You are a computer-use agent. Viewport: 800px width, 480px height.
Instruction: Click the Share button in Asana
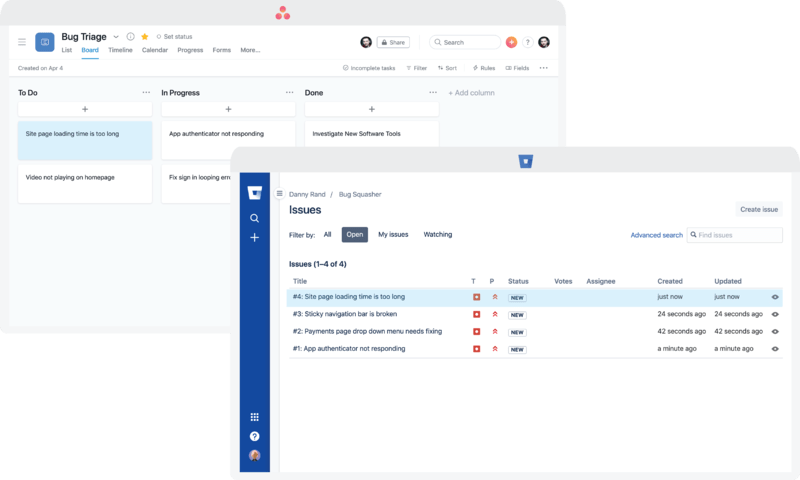(x=393, y=42)
